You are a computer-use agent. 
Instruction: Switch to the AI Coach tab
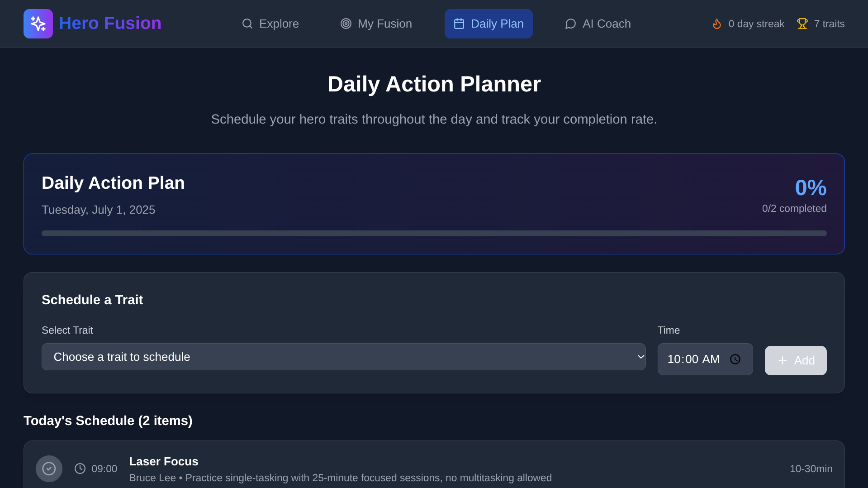pyautogui.click(x=598, y=24)
